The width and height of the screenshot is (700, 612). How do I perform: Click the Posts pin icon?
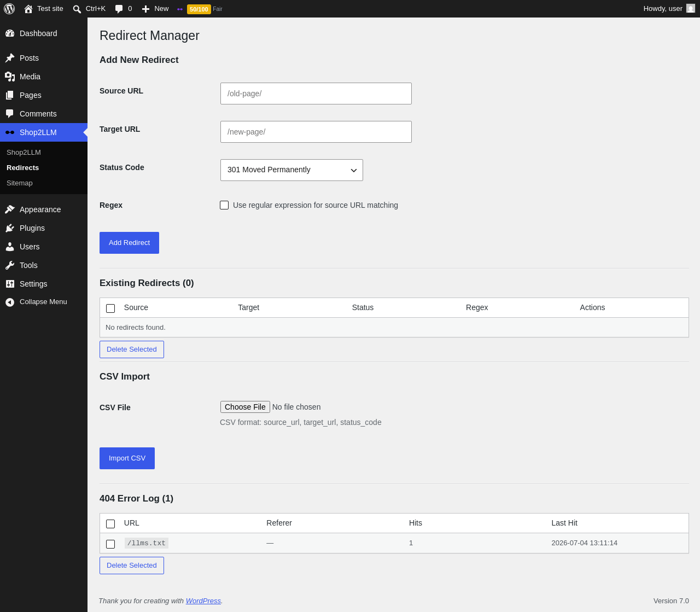point(10,58)
